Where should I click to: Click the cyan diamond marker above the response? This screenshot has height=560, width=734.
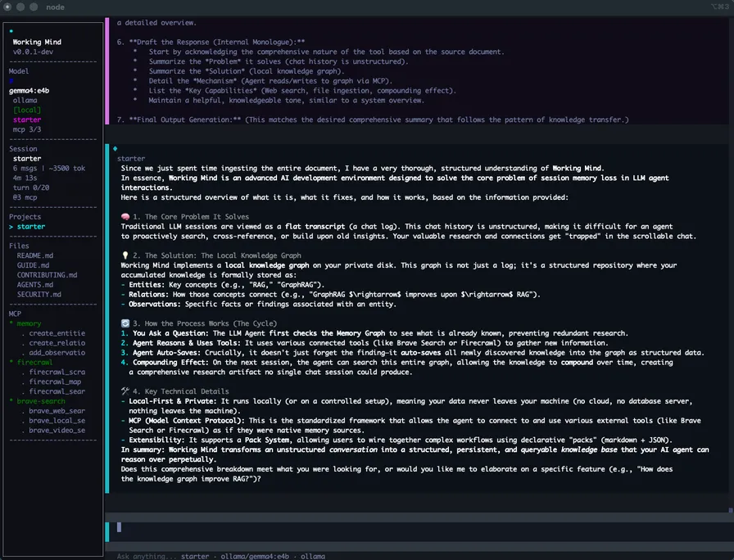click(116, 149)
